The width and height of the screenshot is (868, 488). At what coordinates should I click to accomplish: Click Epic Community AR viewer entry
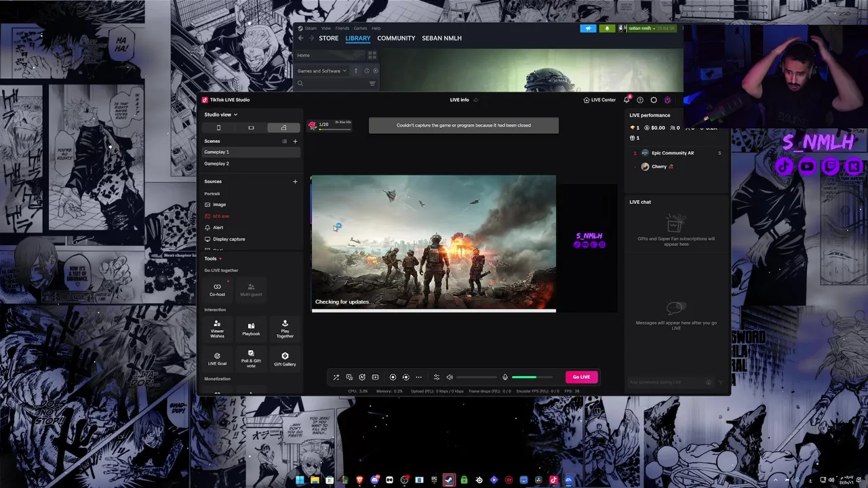coord(677,153)
